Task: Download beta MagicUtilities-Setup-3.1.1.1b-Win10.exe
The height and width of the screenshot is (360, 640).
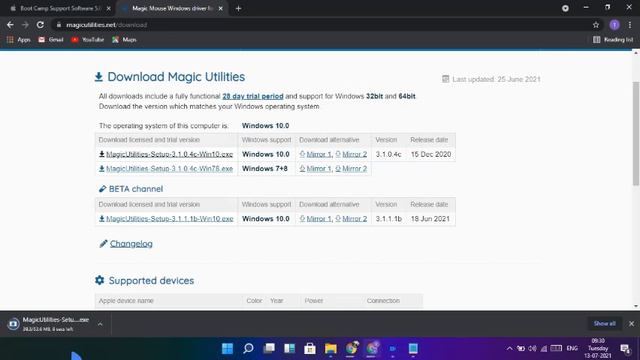Action: pos(170,219)
